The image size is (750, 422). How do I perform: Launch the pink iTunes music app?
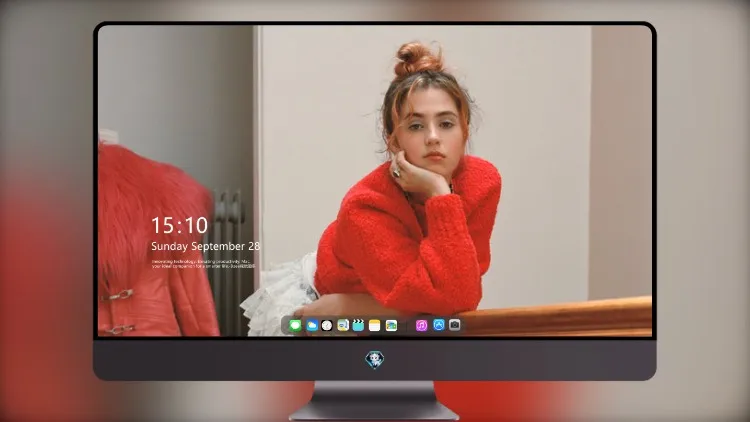point(421,325)
